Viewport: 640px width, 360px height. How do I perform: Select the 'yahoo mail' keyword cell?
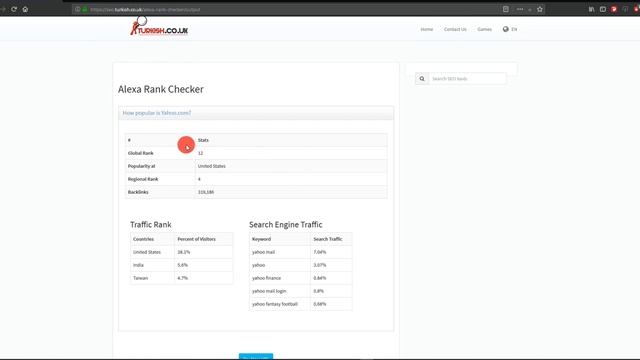pos(263,252)
